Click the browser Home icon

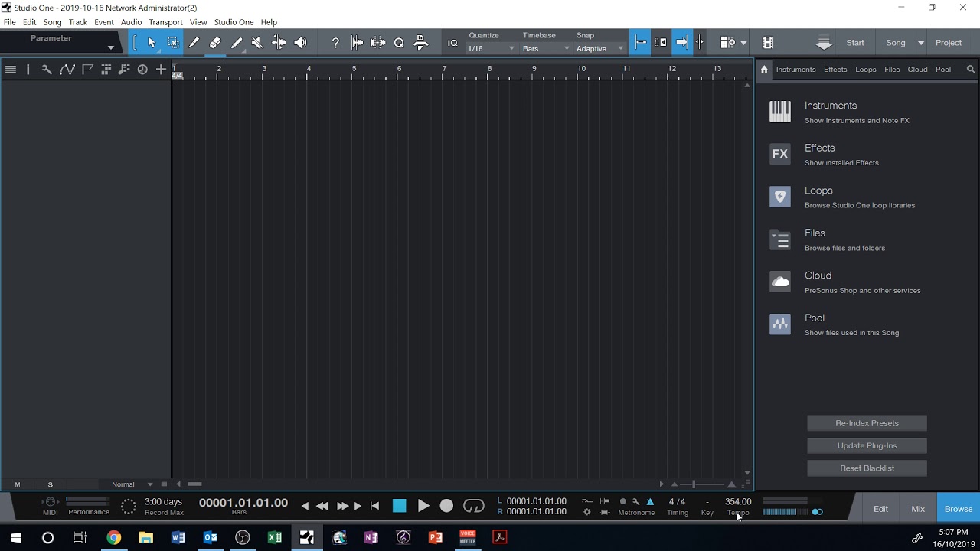tap(764, 69)
